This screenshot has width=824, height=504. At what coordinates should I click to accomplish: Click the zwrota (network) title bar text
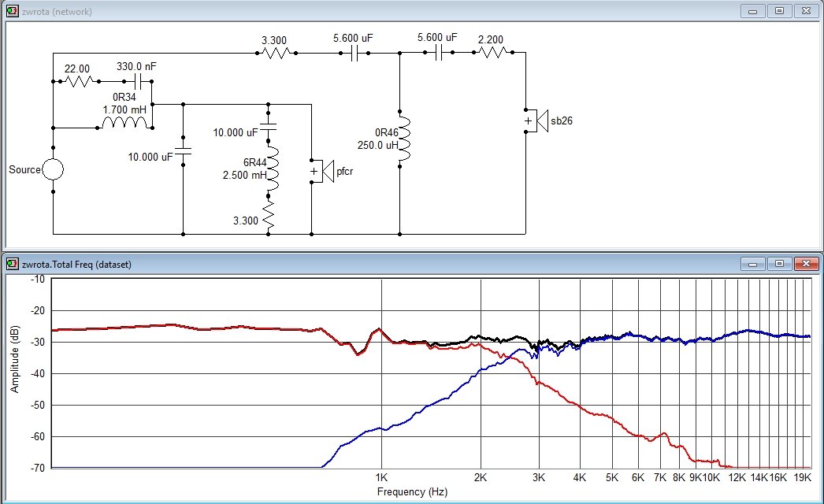(57, 12)
